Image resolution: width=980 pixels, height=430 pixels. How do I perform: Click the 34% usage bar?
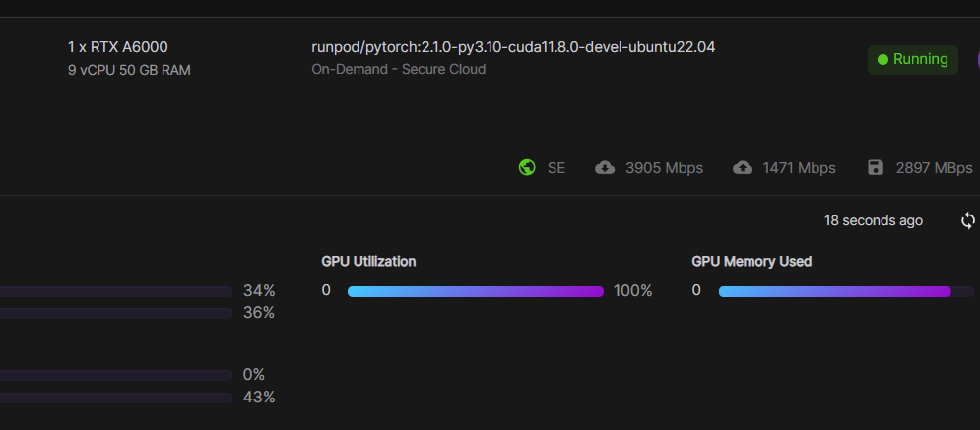click(x=116, y=291)
